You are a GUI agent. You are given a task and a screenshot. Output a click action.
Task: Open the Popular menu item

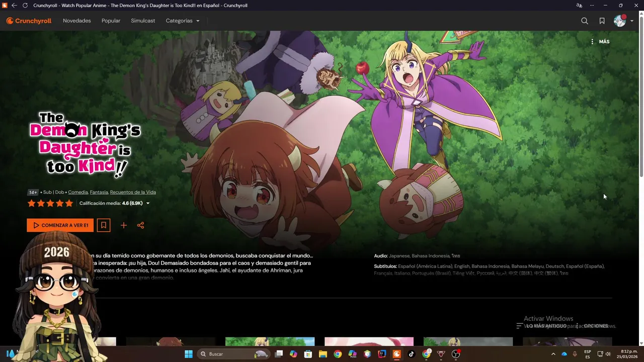(x=111, y=21)
